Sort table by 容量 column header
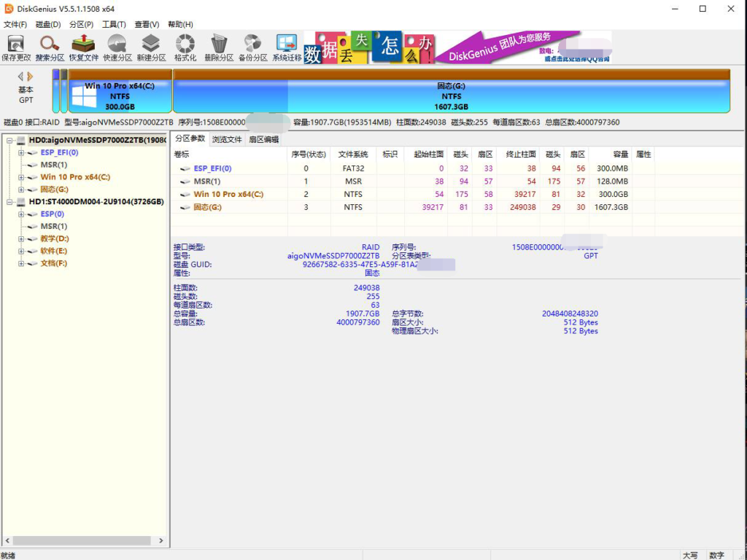747x560 pixels. tap(611, 155)
